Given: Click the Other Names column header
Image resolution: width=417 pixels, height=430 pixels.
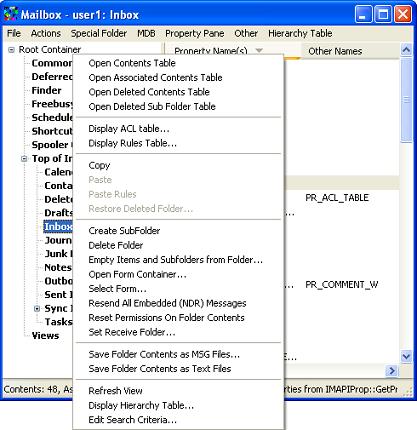Looking at the screenshot, I should (x=350, y=51).
